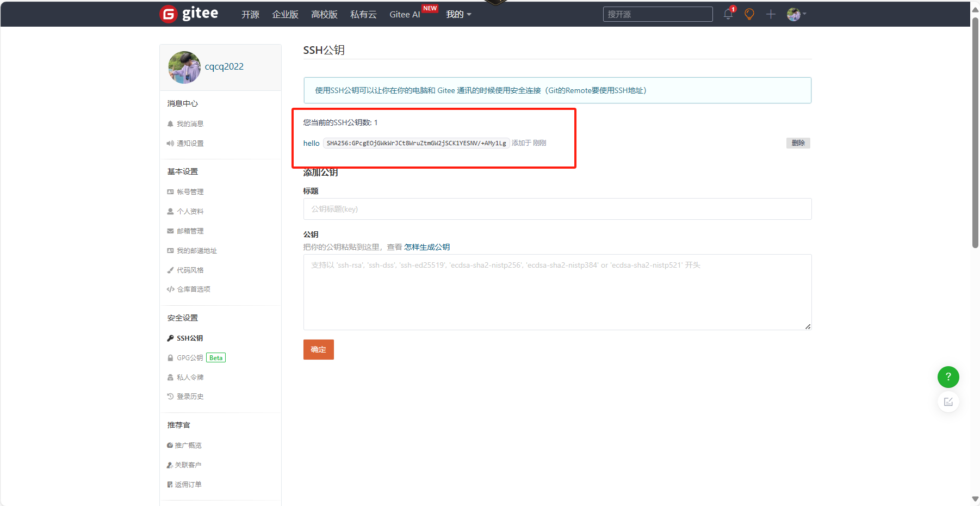Image resolution: width=980 pixels, height=506 pixels.
Task: Click the icon beside 我的邮递地址
Action: 170,251
